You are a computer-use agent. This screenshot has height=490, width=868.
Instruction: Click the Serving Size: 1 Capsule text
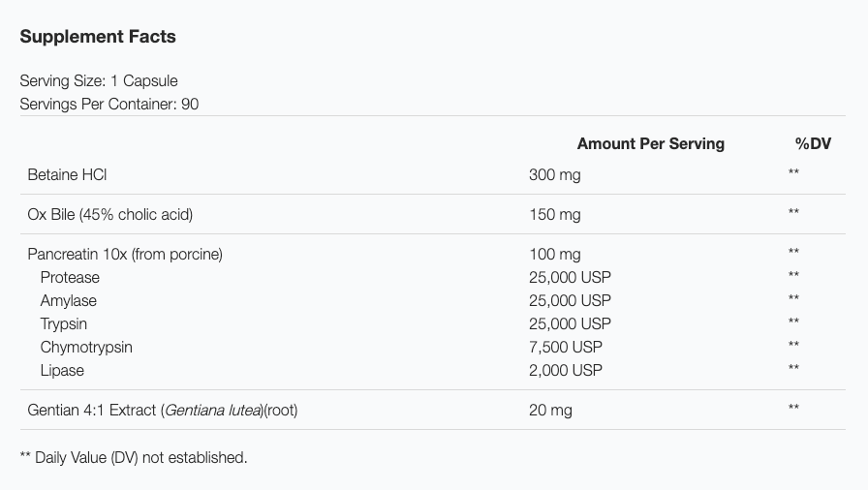(x=99, y=80)
